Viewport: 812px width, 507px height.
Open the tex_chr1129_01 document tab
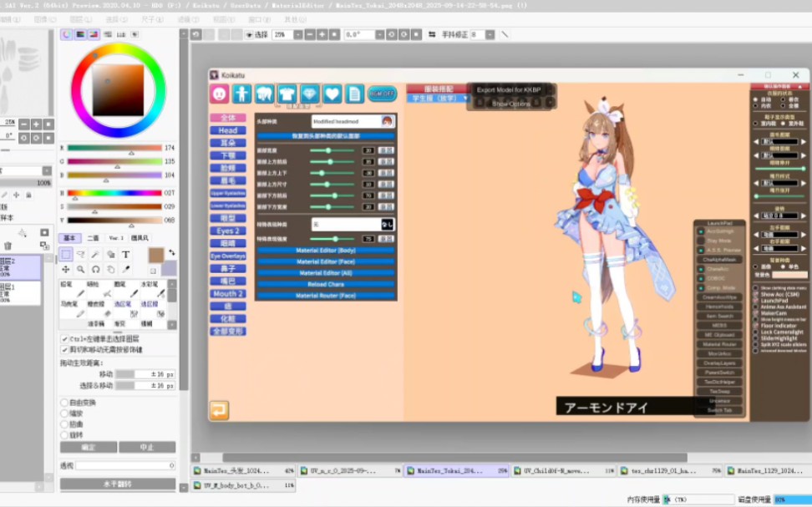(x=671, y=471)
